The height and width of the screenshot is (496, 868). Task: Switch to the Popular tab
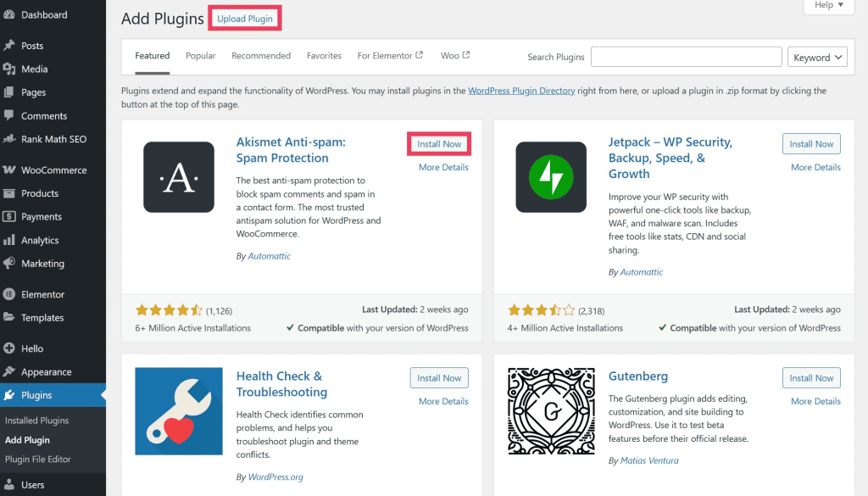coord(200,56)
